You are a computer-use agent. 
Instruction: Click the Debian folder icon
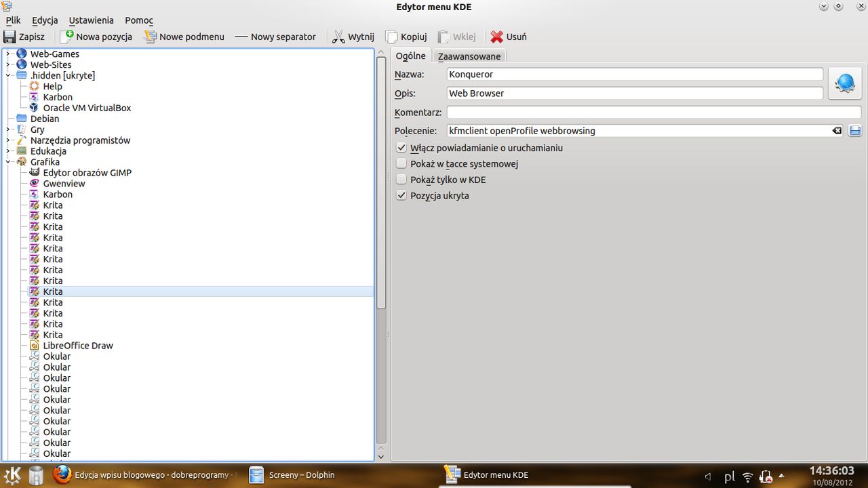point(22,119)
